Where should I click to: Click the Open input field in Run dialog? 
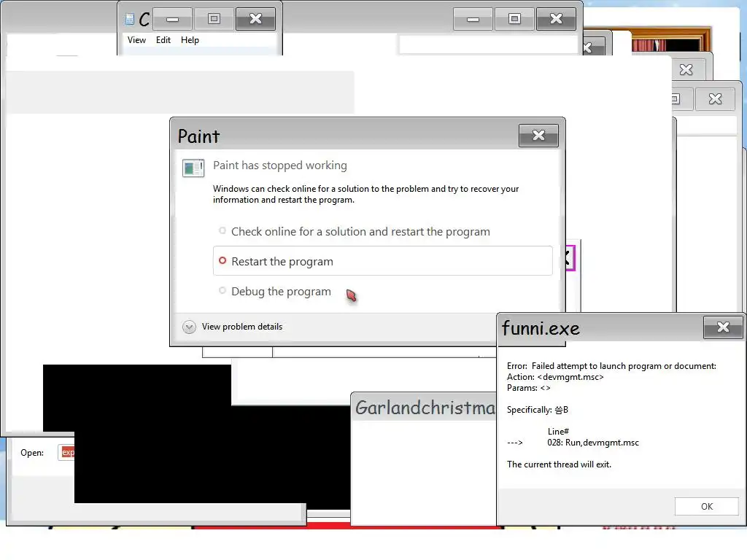[x=66, y=452]
